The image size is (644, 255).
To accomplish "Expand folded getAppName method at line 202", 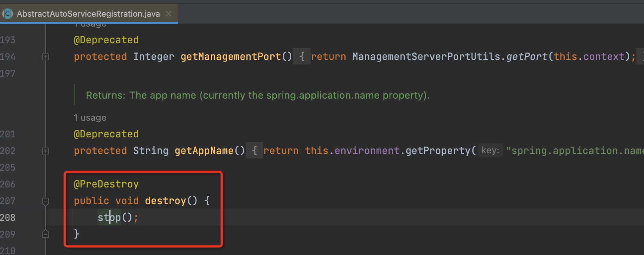I will coord(46,151).
